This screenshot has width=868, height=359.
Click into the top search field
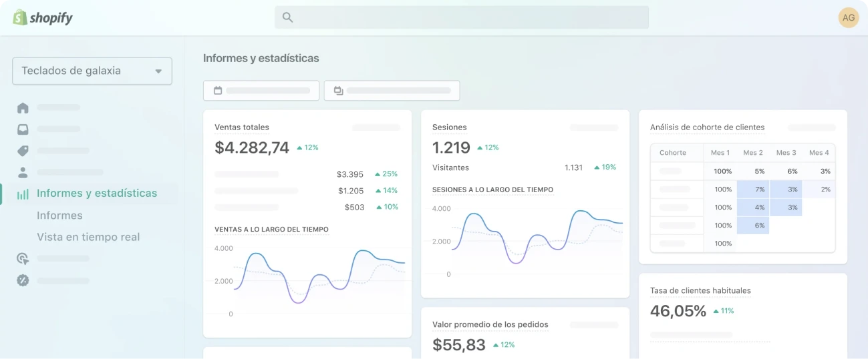point(468,17)
